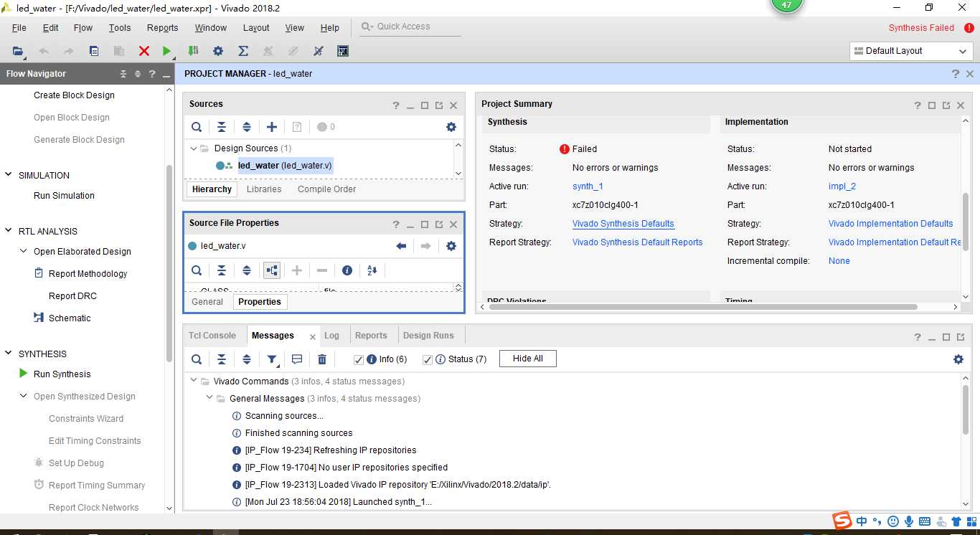Toggle tree view in Source File Properties
The height and width of the screenshot is (535, 980).
point(272,270)
